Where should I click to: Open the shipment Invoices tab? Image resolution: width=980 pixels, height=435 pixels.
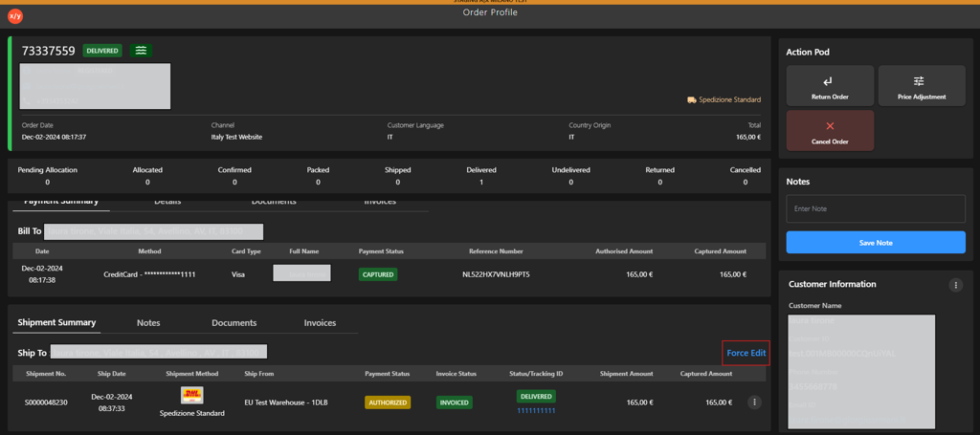[x=320, y=322]
